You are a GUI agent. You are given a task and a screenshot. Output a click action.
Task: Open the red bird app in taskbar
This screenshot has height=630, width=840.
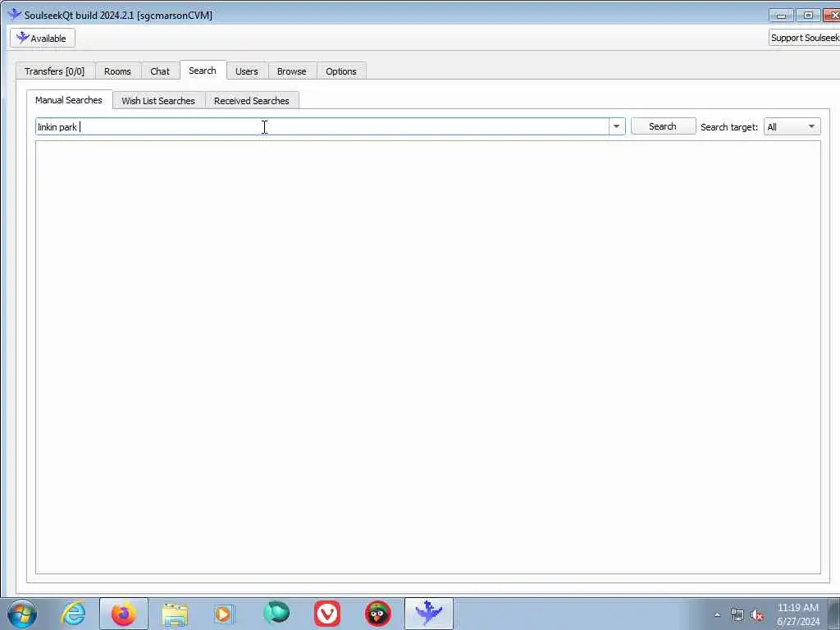coord(378,614)
